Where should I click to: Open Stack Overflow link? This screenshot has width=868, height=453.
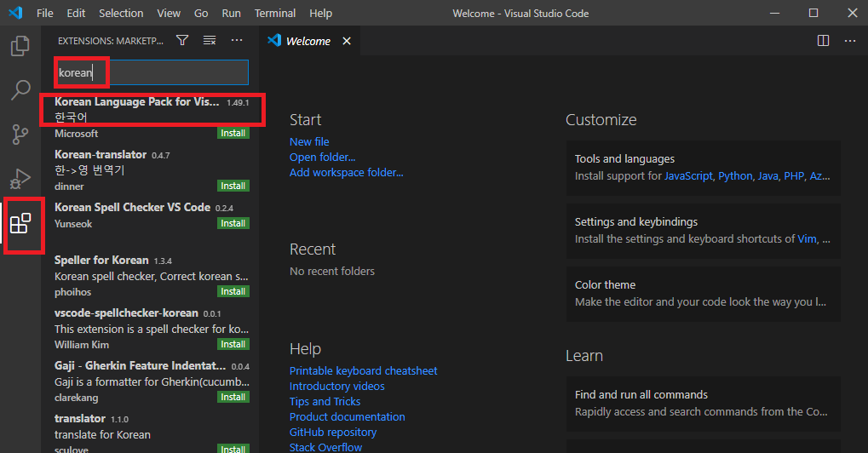pyautogui.click(x=325, y=447)
